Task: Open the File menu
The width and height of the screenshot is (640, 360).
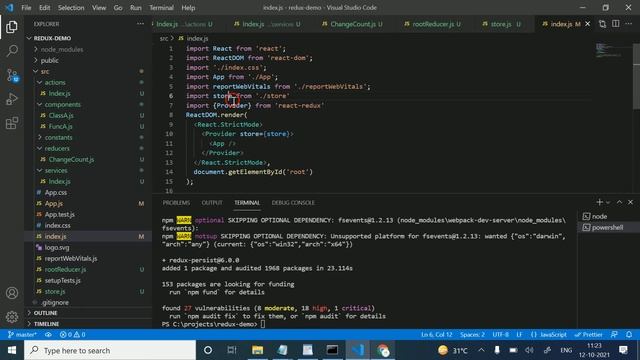Action: click(26, 7)
